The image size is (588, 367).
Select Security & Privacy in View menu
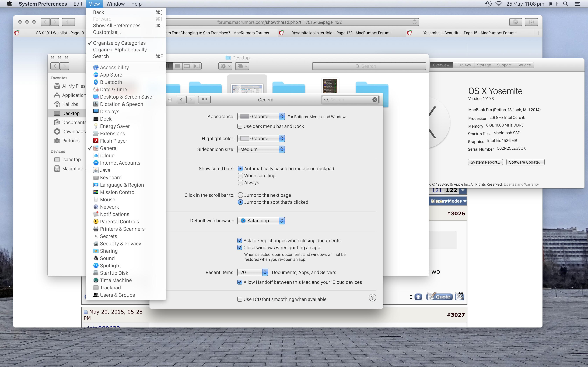(120, 244)
